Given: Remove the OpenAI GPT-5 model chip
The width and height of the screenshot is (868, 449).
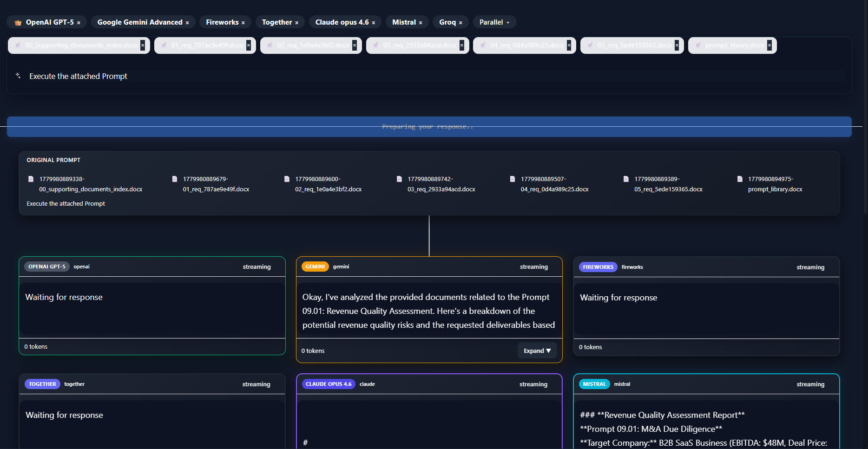Looking at the screenshot, I should coord(79,23).
